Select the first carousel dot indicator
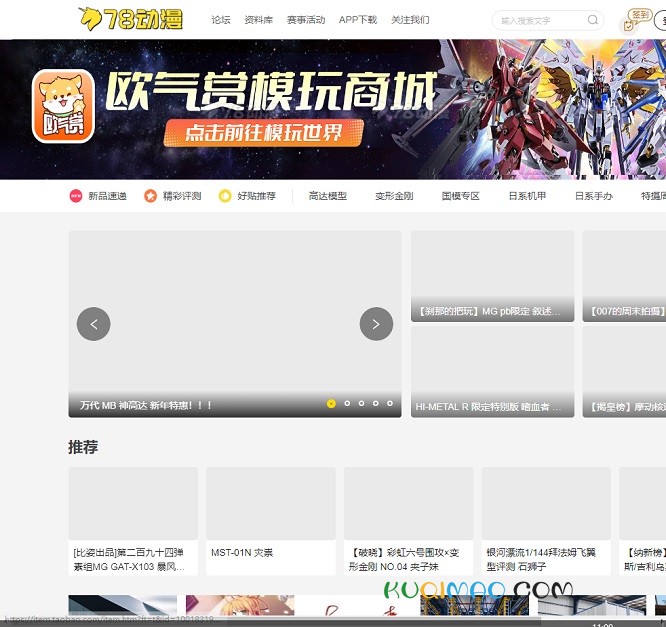The width and height of the screenshot is (666, 627). (x=331, y=404)
